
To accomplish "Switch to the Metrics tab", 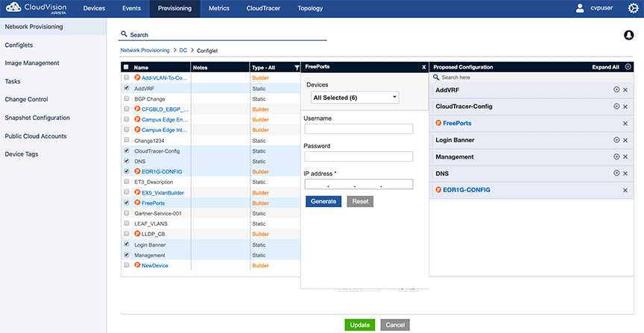I will point(219,8).
